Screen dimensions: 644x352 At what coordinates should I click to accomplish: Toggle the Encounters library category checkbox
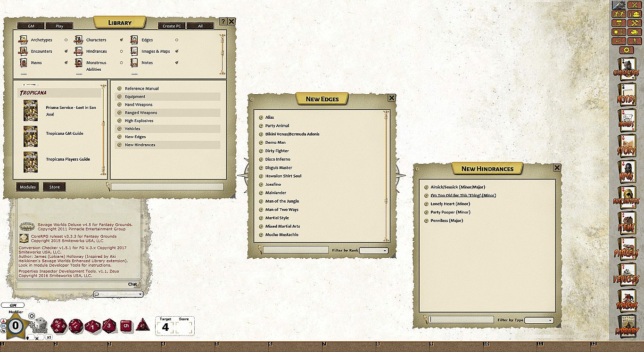(x=66, y=51)
